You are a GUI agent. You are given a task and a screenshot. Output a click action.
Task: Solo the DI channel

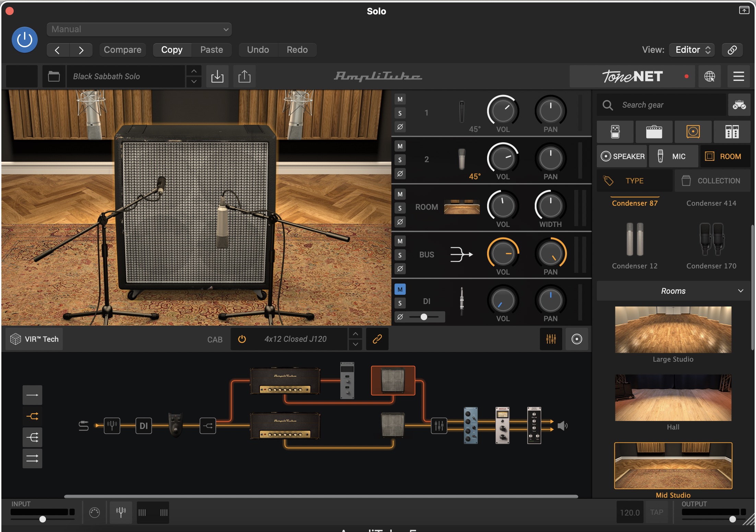click(400, 303)
